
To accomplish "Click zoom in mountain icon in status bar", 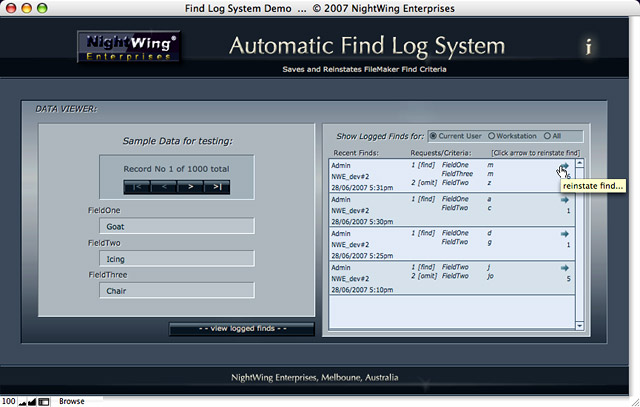I will pos(32,402).
